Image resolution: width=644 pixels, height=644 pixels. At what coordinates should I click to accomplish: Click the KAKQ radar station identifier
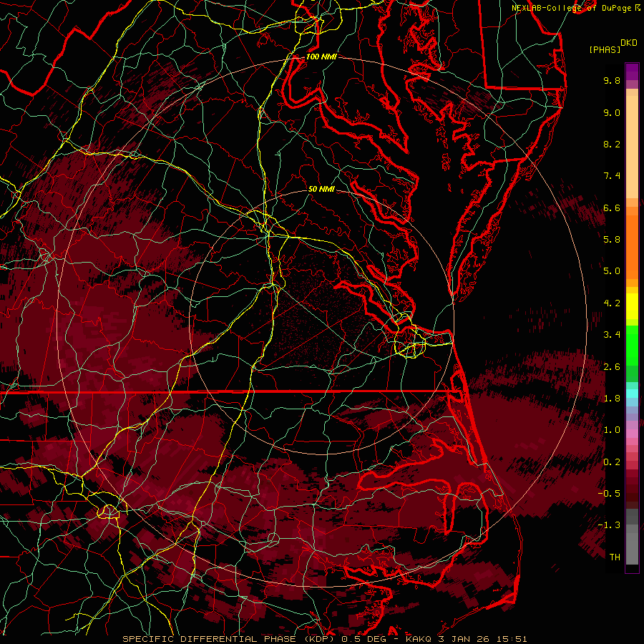click(419, 639)
